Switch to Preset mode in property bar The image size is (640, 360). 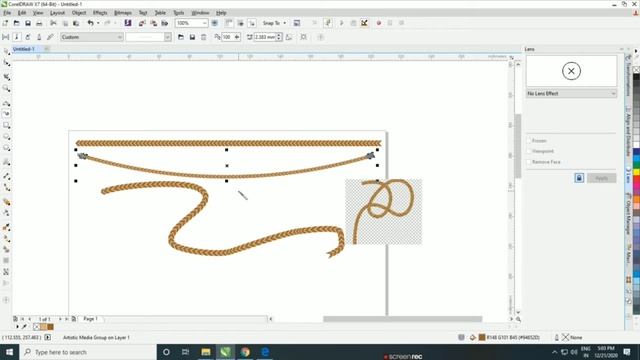(5, 37)
